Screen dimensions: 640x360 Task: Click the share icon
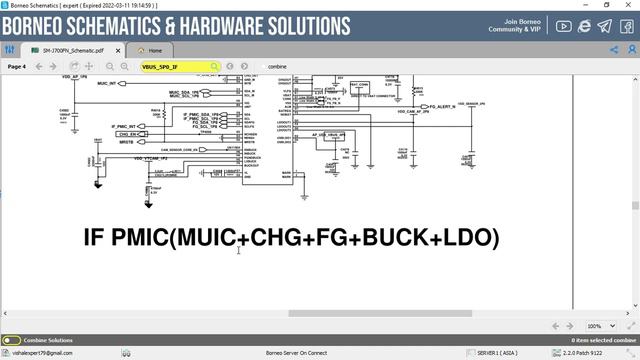[x=614, y=50]
